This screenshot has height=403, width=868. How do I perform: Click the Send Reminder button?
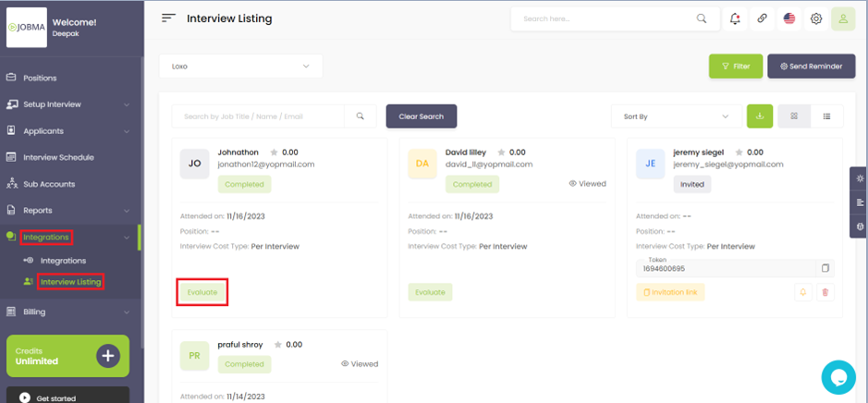[812, 67]
